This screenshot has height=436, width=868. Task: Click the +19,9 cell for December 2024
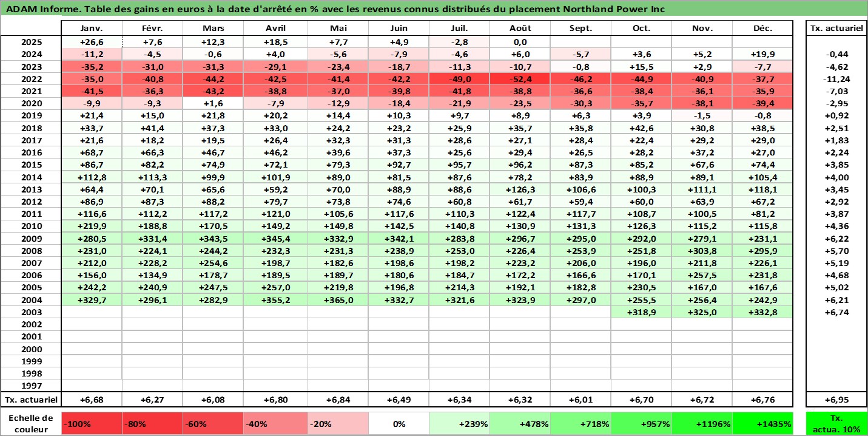point(762,54)
